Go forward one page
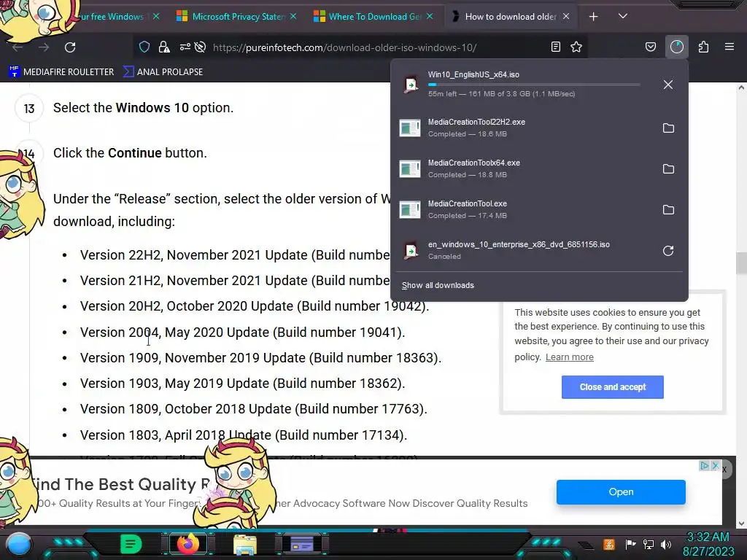The width and height of the screenshot is (747, 560). coord(44,47)
